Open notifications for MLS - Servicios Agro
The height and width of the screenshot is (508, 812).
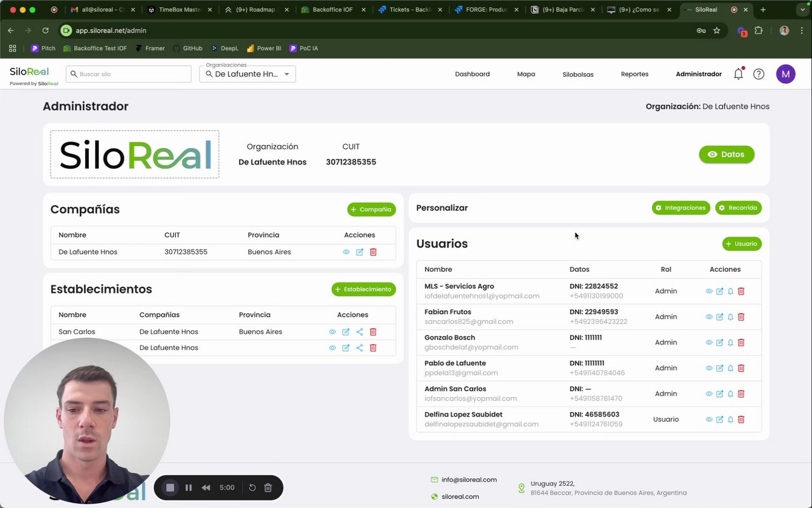pos(730,291)
